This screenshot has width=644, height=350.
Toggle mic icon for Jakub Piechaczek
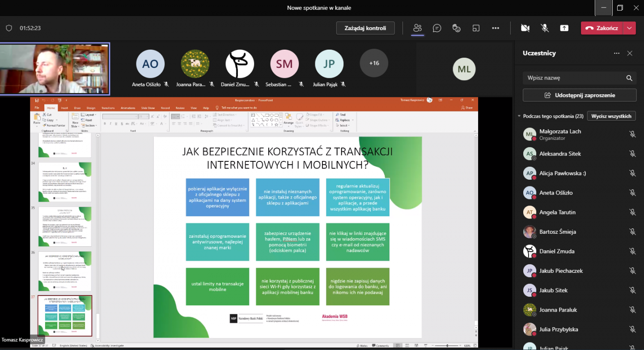(x=632, y=270)
